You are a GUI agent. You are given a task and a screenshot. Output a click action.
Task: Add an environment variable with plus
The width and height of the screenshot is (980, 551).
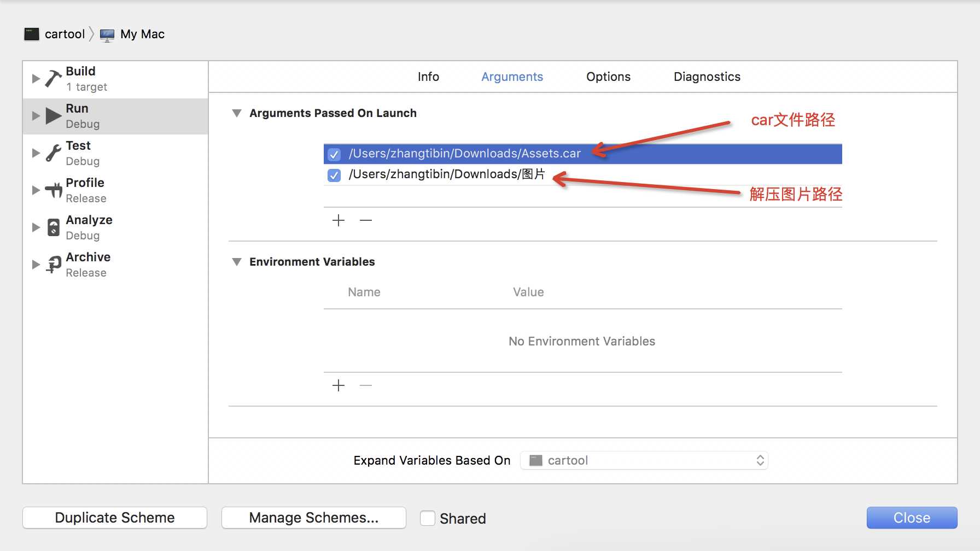339,385
